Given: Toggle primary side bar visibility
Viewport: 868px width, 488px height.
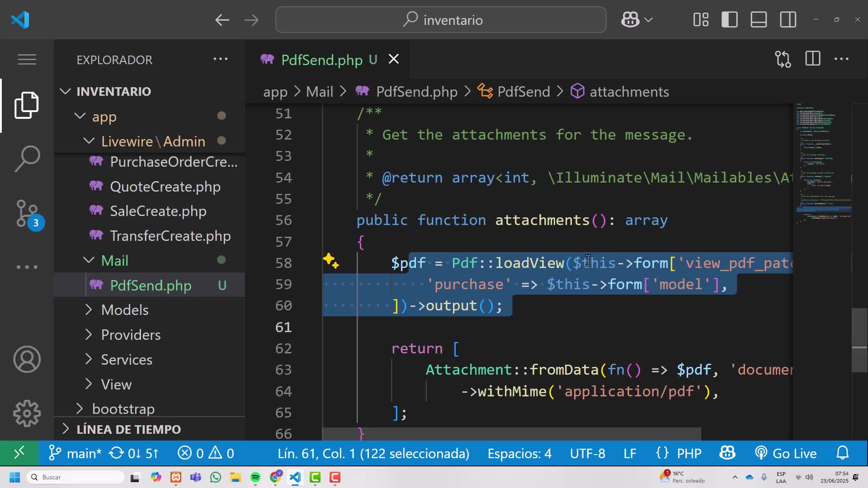Looking at the screenshot, I should coord(730,20).
